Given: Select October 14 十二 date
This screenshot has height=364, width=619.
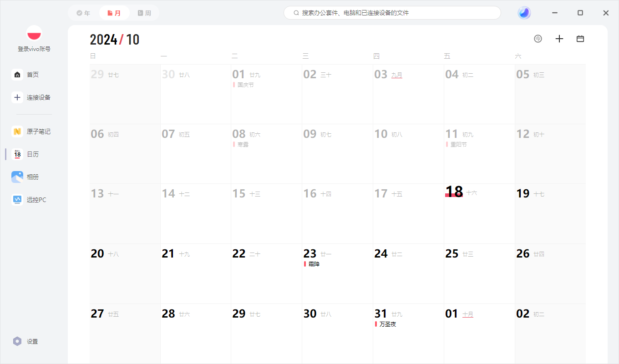Looking at the screenshot, I should [x=196, y=213].
